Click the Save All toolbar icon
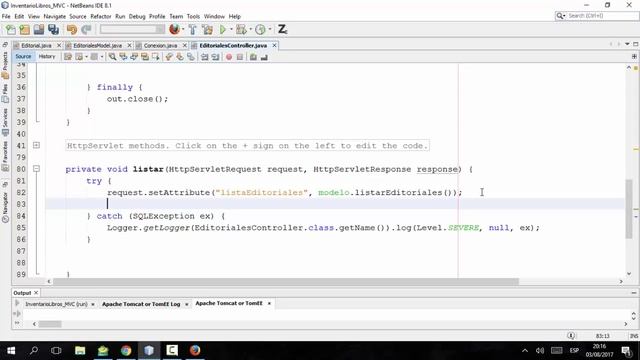 pyautogui.click(x=53, y=29)
